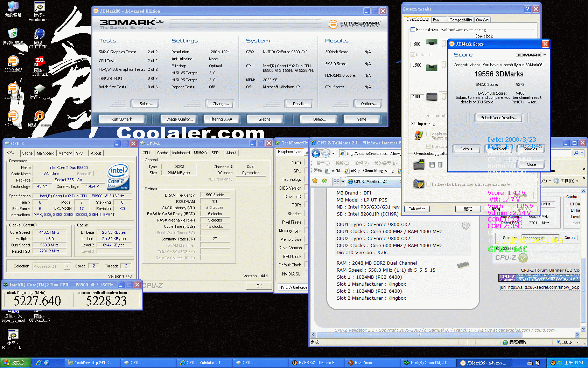
Task: Click the restore clock frequencies broom icon
Action: [419, 184]
